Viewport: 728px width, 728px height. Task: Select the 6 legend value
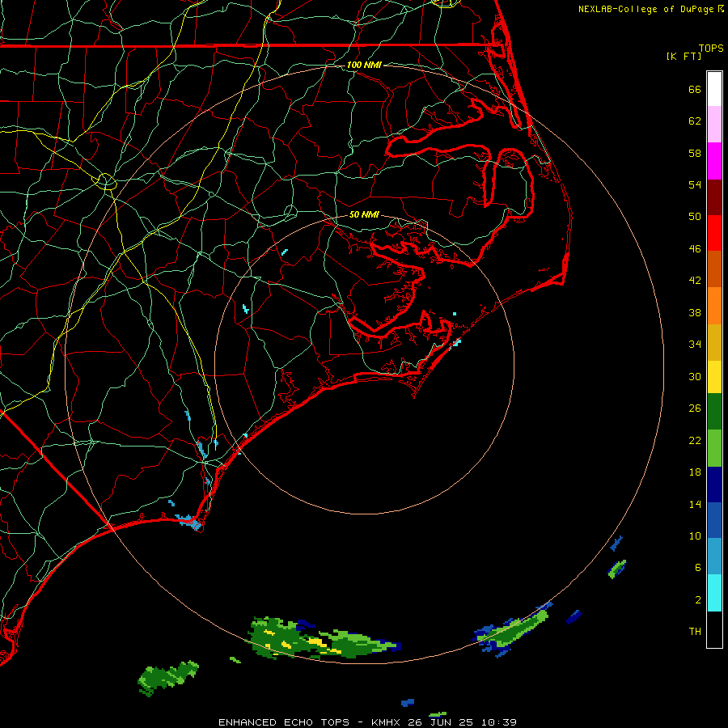(x=698, y=568)
